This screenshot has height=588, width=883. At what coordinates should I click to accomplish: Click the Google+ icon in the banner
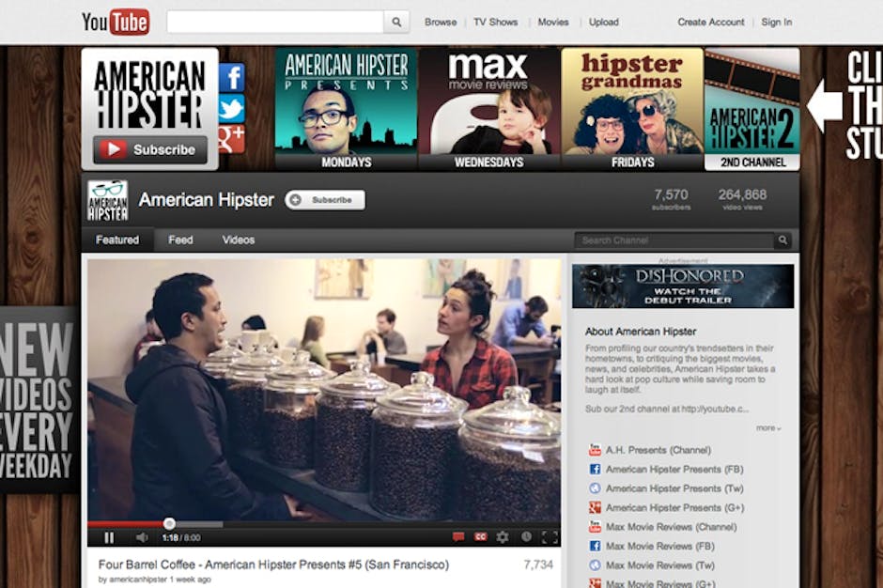pyautogui.click(x=231, y=139)
